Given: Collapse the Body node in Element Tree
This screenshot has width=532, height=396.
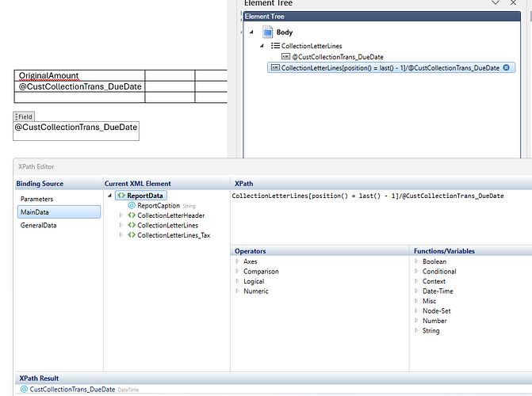Looking at the screenshot, I should tap(252, 32).
